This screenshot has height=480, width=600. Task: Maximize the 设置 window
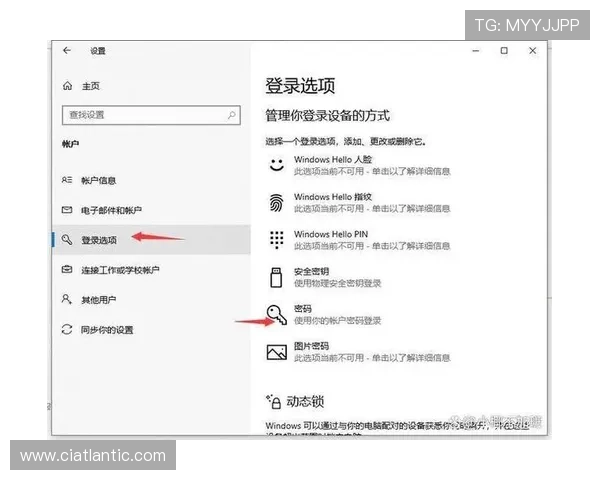tap(504, 51)
